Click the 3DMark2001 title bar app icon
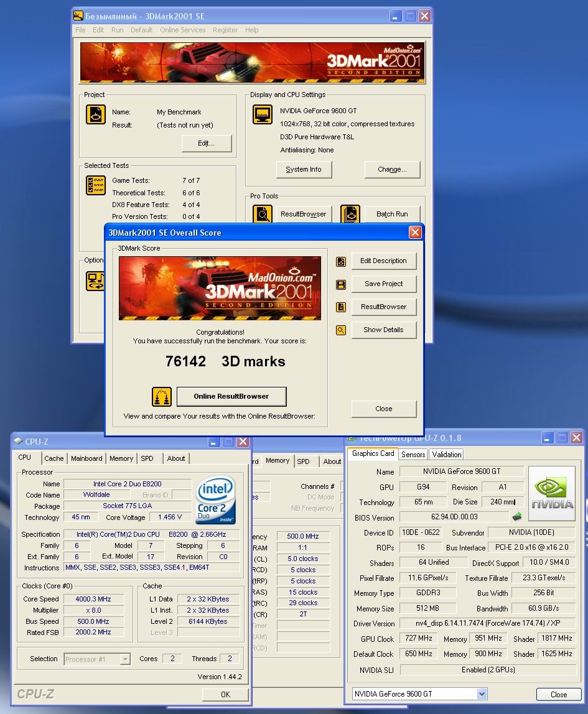Viewport: 588px width, 714px height. click(x=78, y=16)
